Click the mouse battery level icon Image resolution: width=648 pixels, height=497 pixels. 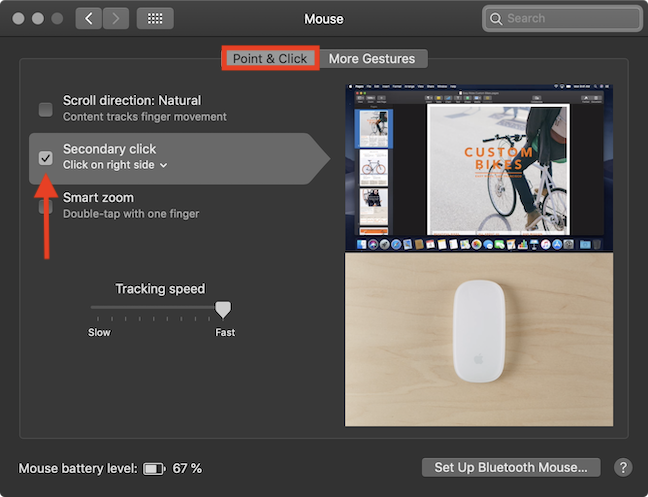click(x=153, y=468)
